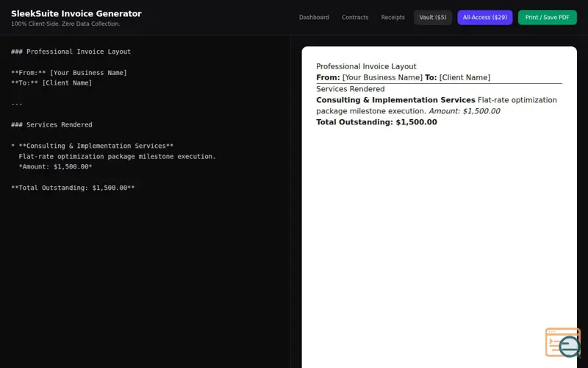Screen dimensions: 588x368
Task: Click the SleekSuite Invoice Generator title
Action: pos(76,13)
